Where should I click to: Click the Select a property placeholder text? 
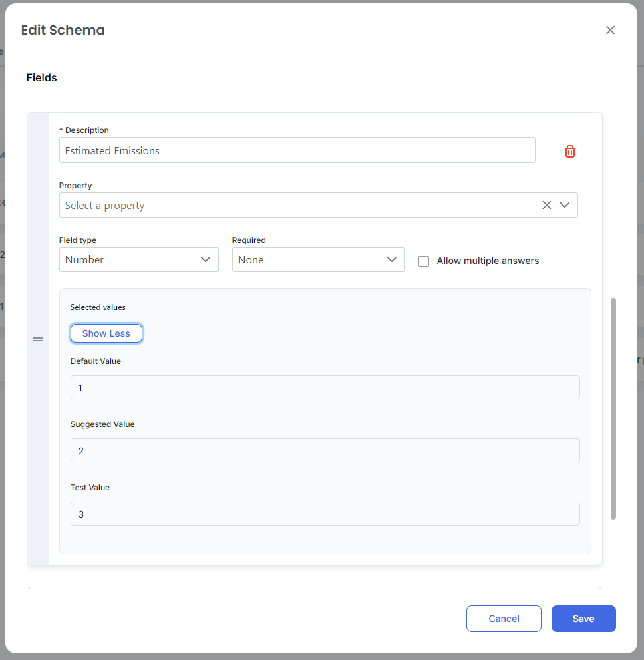(105, 206)
